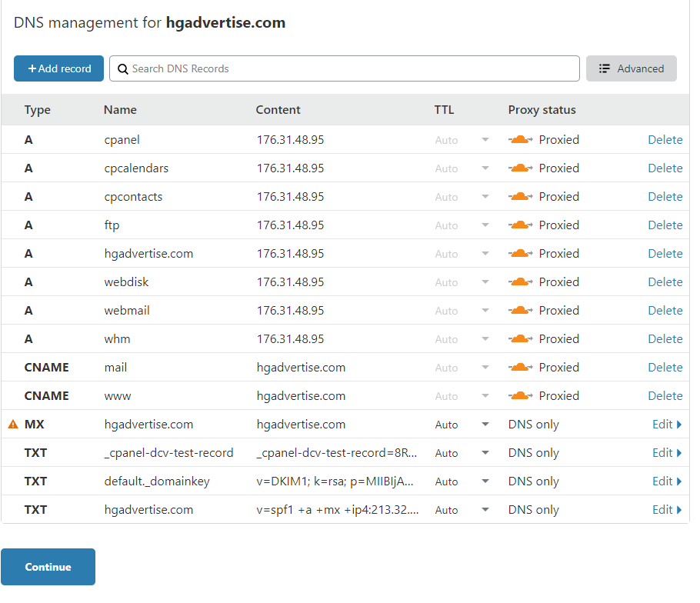Expand Edit for _cpanel-dcv-test-record row
Screen dimensions: 700x603
[x=666, y=453]
